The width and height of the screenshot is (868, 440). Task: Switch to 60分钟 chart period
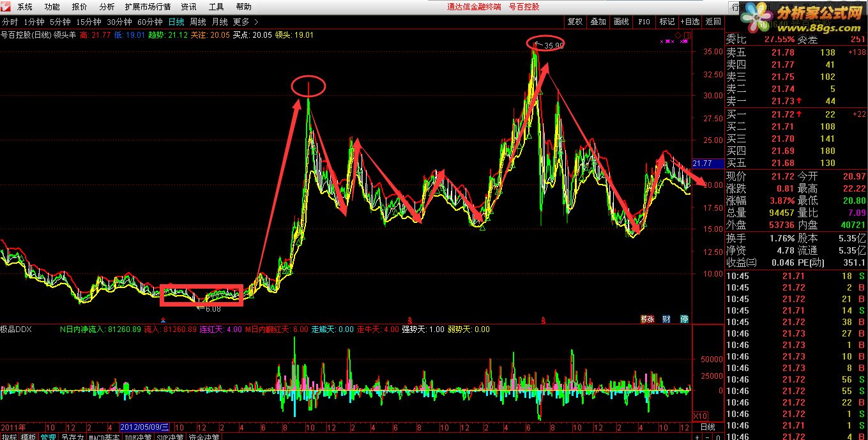[149, 22]
